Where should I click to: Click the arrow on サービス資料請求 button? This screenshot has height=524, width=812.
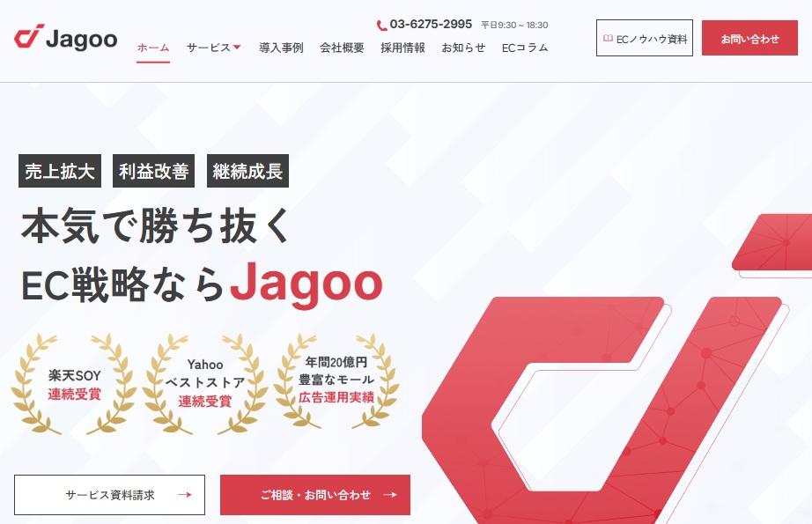(x=185, y=495)
